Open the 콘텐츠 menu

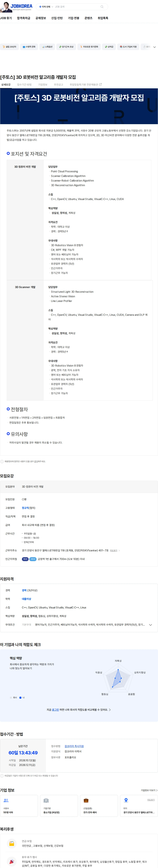pos(88,18)
